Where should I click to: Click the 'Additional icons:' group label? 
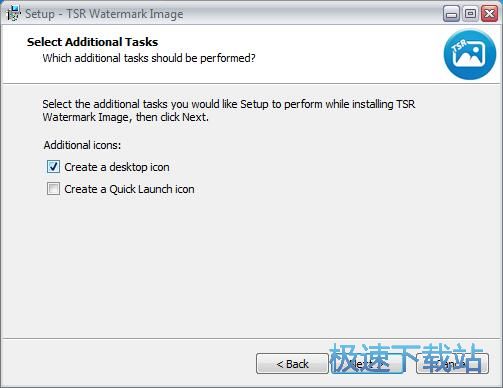[x=82, y=145]
